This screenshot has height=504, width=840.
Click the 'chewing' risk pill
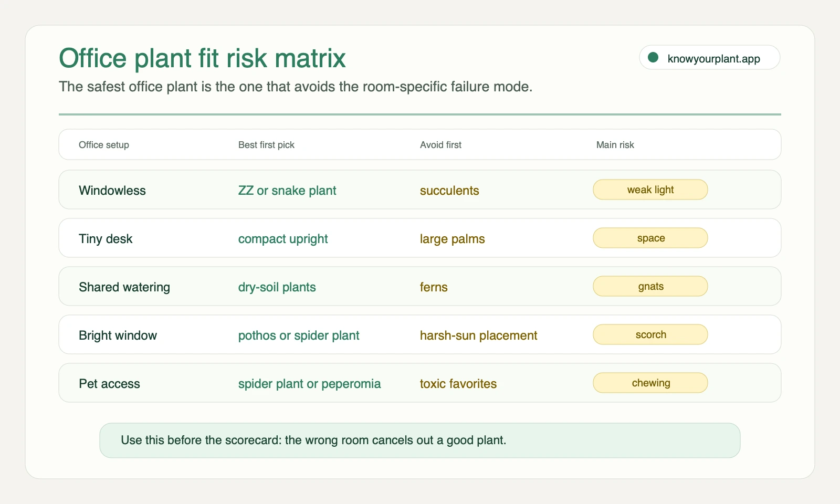650,383
